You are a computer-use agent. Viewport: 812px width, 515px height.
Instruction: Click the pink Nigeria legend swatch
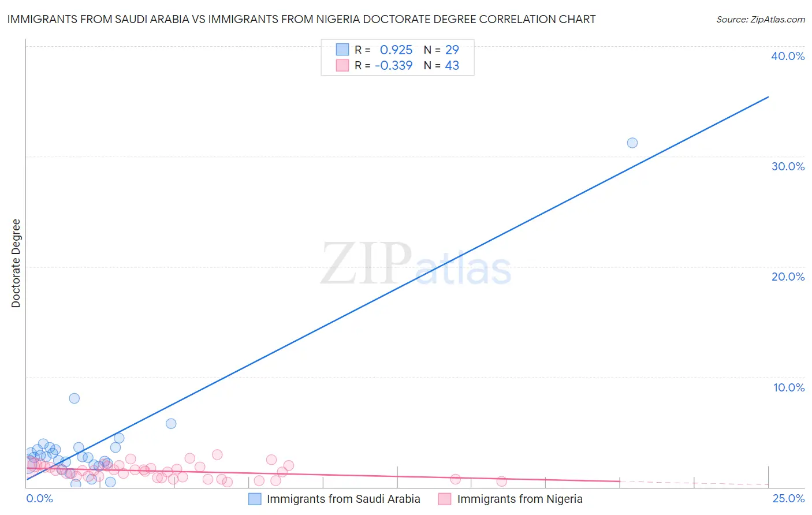(x=445, y=499)
